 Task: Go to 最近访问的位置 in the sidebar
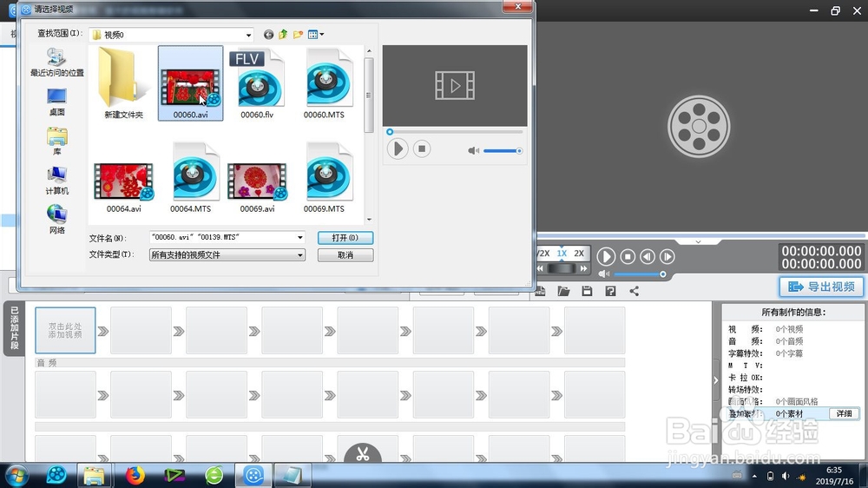pos(57,62)
